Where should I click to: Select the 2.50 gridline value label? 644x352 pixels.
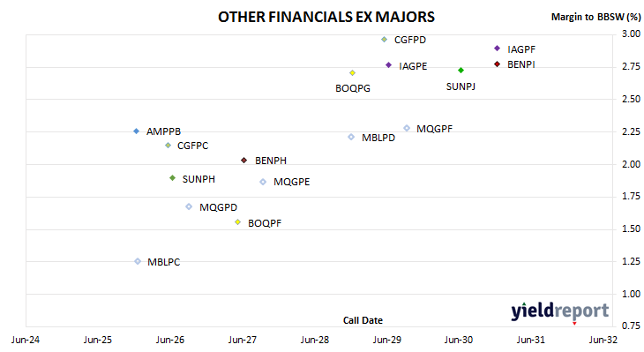pos(631,99)
